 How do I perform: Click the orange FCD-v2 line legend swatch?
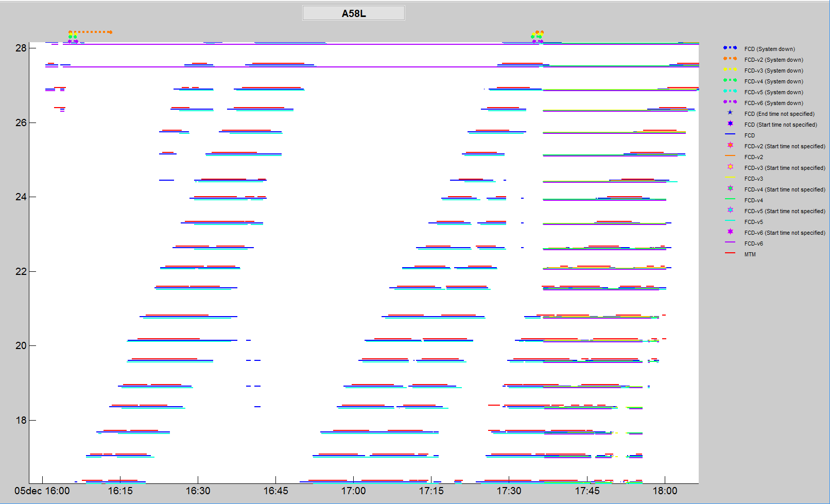730,155
